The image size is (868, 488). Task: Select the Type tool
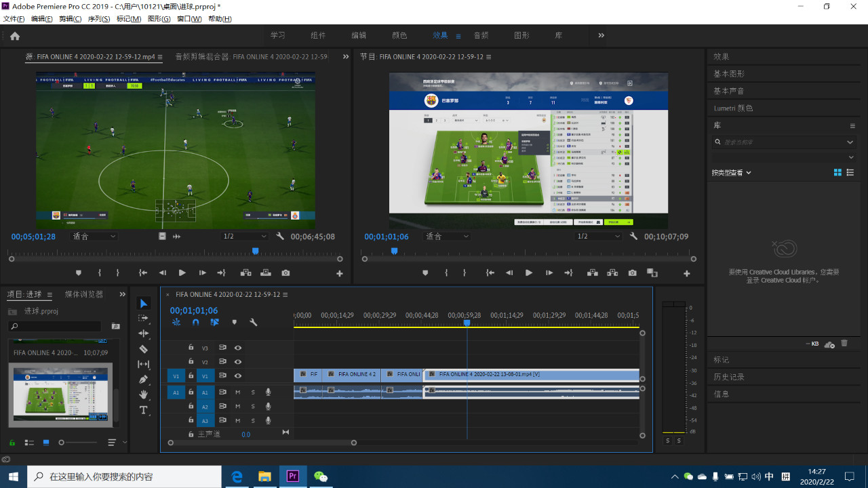[x=143, y=410]
